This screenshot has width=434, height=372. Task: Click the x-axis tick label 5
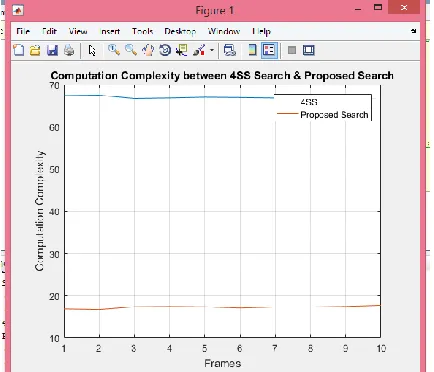[205, 349]
